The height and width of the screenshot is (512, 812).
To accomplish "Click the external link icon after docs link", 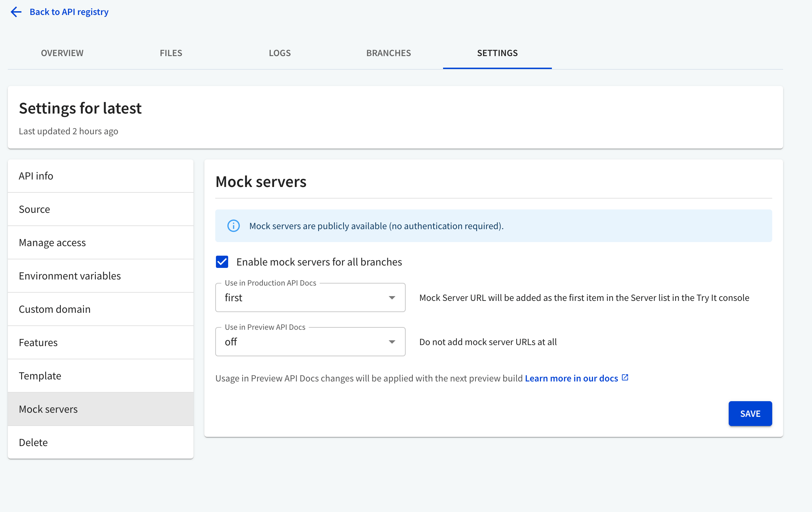I will (x=625, y=378).
